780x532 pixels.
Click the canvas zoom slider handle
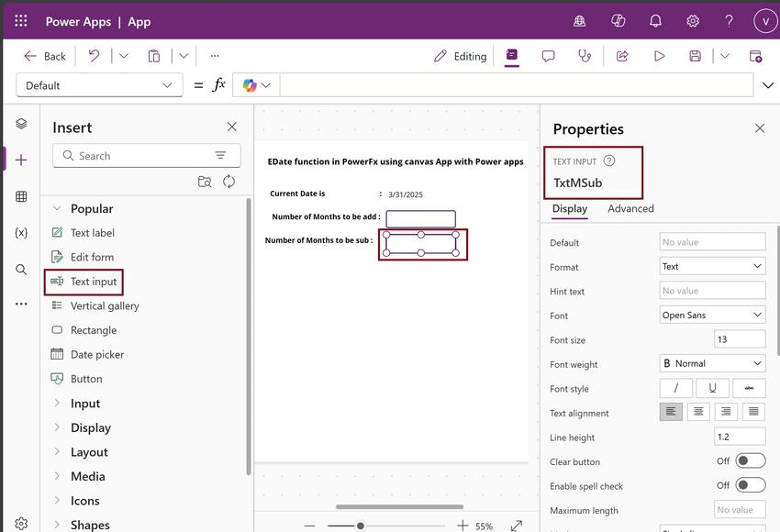click(x=360, y=526)
